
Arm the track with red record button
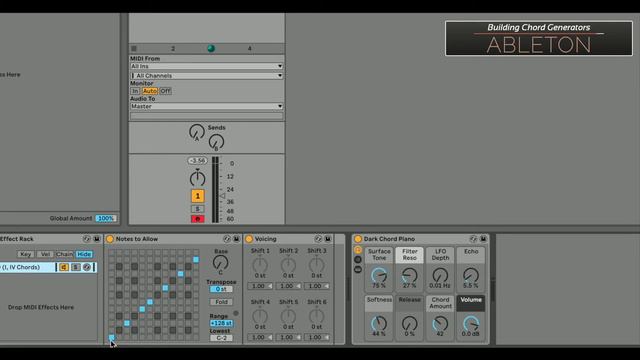(x=198, y=219)
